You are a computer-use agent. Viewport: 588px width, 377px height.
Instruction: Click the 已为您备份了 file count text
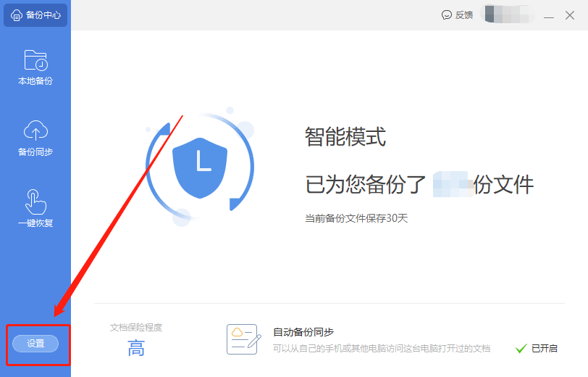(x=419, y=184)
